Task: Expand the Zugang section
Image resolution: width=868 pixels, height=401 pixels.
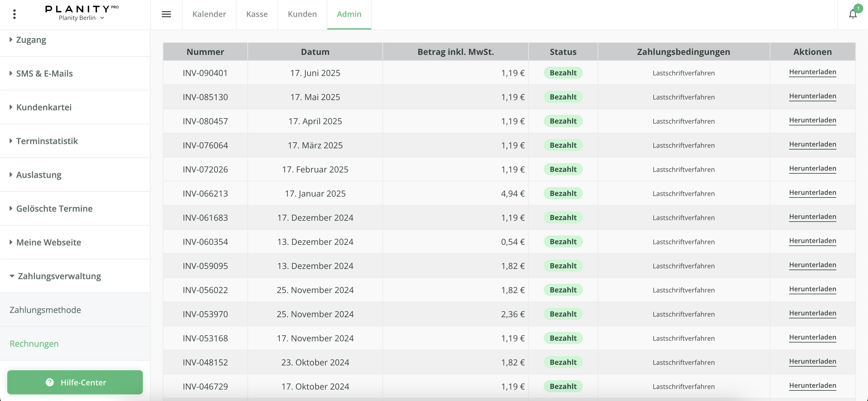Action: [x=31, y=40]
